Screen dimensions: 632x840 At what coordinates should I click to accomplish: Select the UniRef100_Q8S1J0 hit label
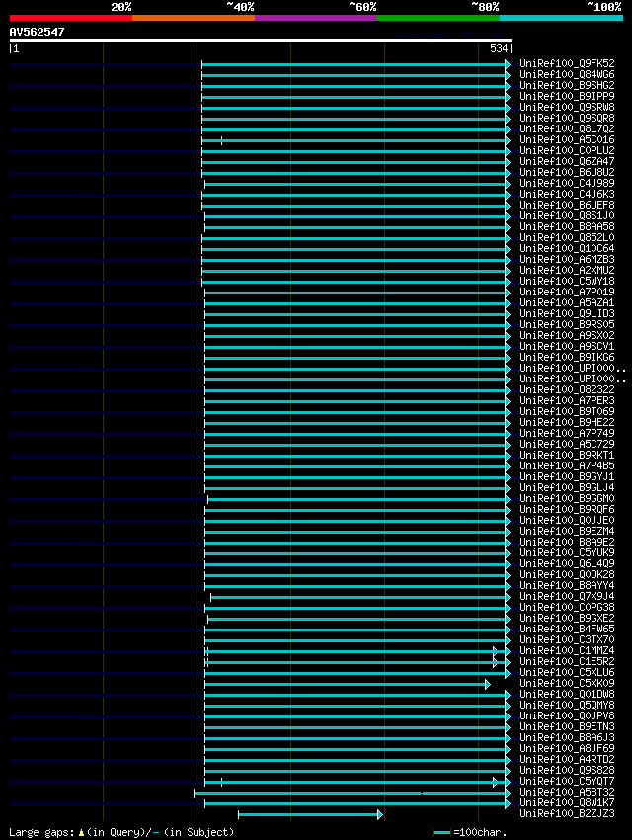[x=567, y=215]
